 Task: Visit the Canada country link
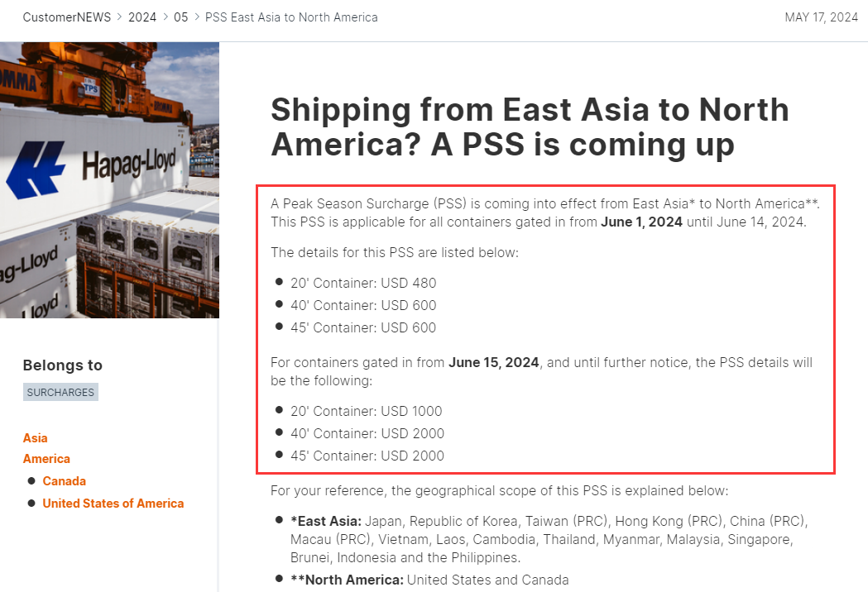tap(65, 481)
